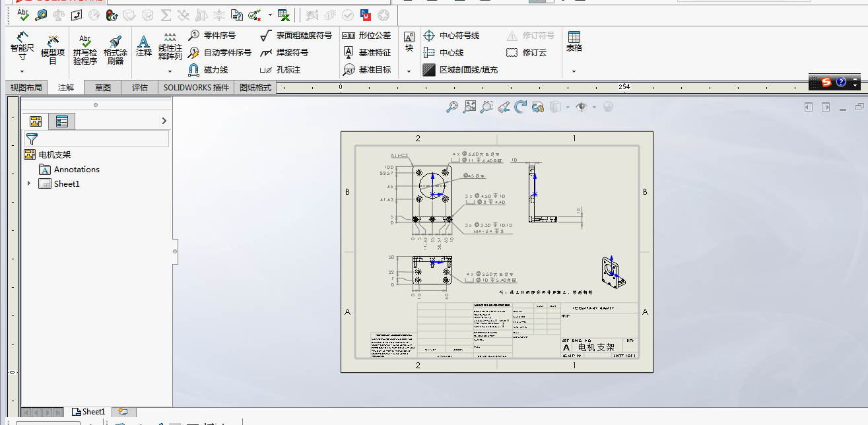Image resolution: width=868 pixels, height=425 pixels.
Task: Open the 线性注释阵列 dropdown arrow
Action: [170, 71]
